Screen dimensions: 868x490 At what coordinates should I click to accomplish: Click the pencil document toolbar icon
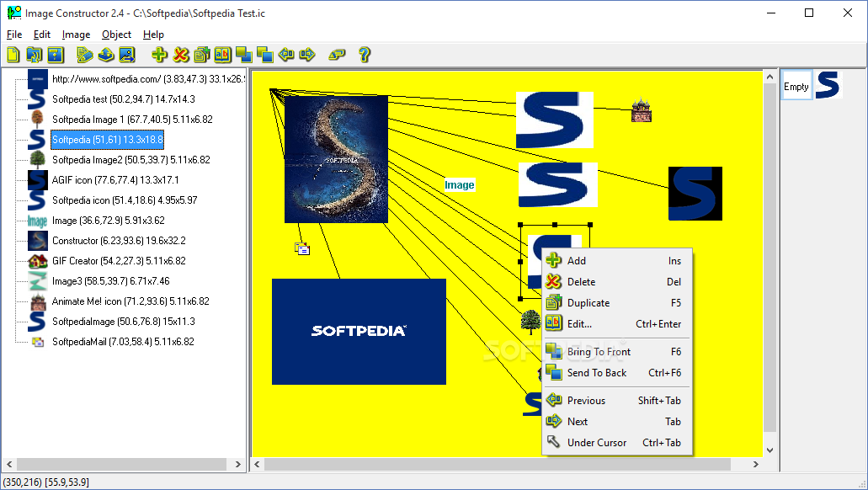click(85, 54)
